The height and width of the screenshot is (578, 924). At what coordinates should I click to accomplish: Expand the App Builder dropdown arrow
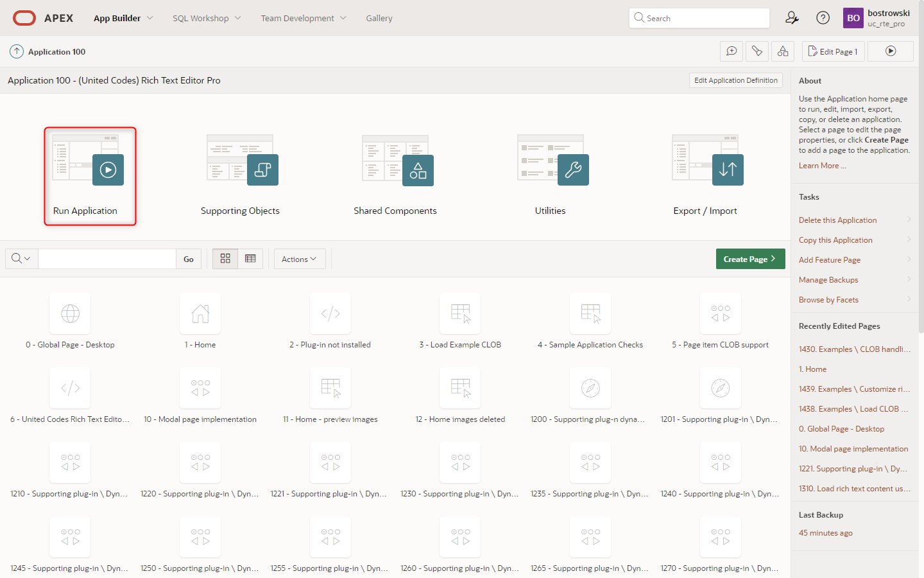(x=150, y=18)
